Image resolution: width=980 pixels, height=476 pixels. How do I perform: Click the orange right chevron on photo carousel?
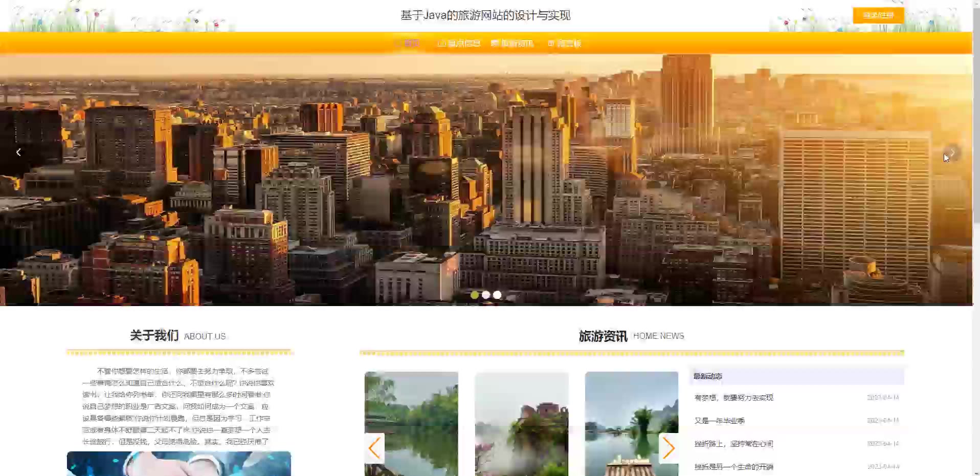coord(669,448)
